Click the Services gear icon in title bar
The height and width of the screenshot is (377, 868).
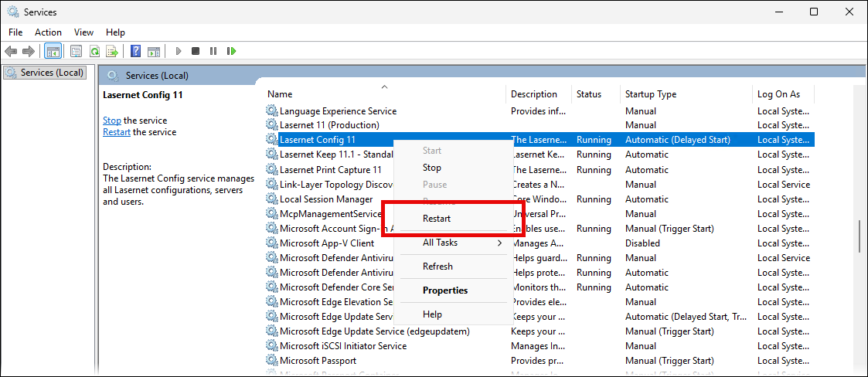pyautogui.click(x=12, y=12)
